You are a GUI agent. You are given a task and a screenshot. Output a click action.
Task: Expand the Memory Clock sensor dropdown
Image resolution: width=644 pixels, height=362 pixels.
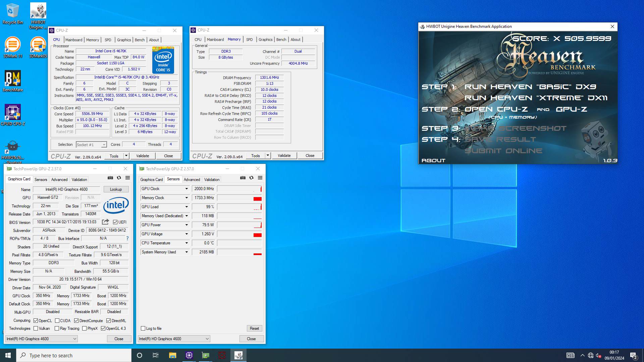pyautogui.click(x=186, y=198)
